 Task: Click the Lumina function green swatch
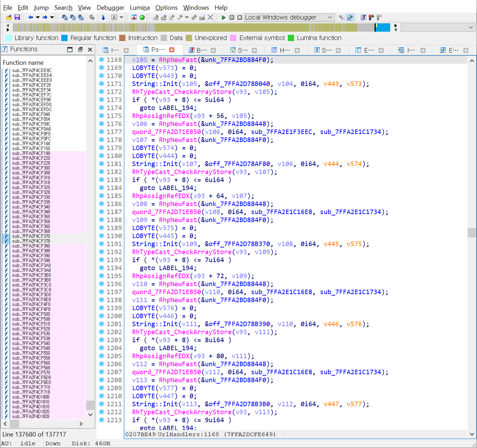pos(291,38)
